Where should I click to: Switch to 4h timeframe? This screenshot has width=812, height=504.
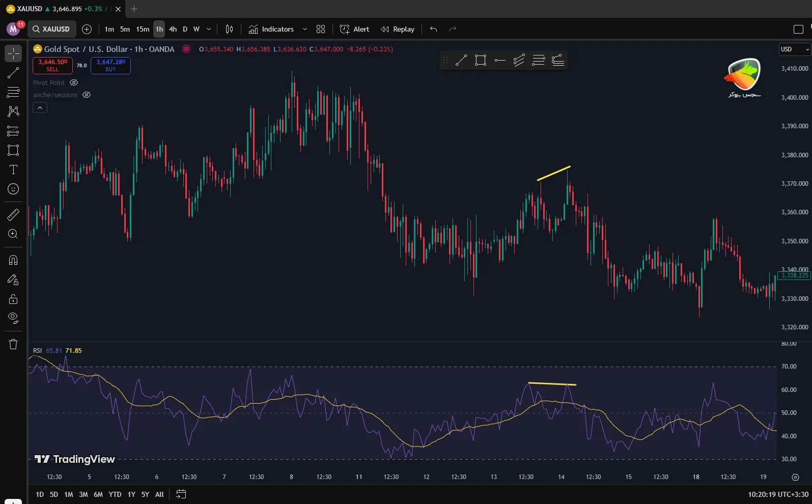tap(173, 29)
